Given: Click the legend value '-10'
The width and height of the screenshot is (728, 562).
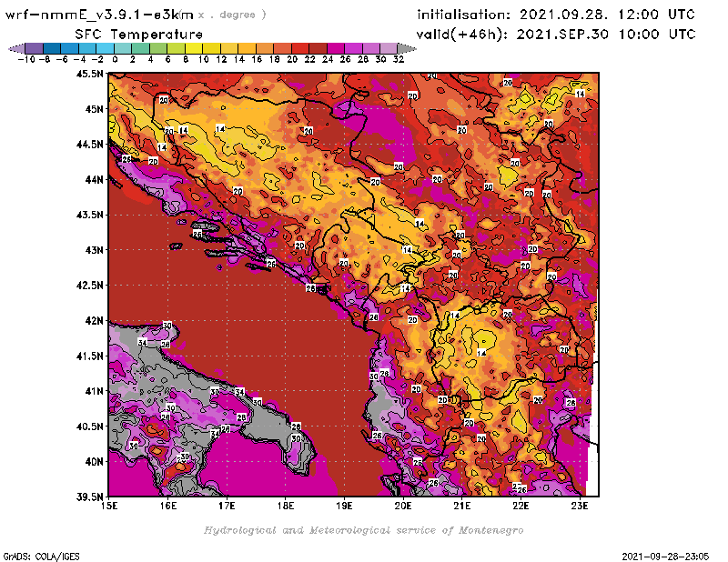Looking at the screenshot, I should 25,59.
